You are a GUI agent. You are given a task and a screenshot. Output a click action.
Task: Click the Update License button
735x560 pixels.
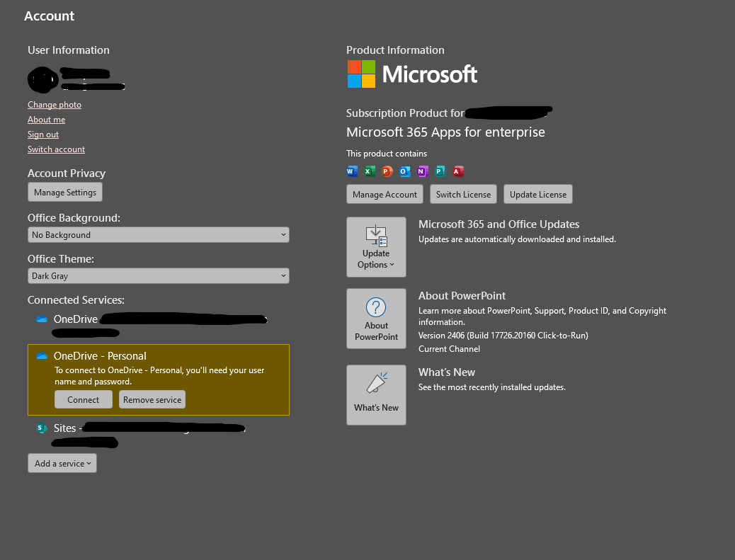(x=538, y=194)
